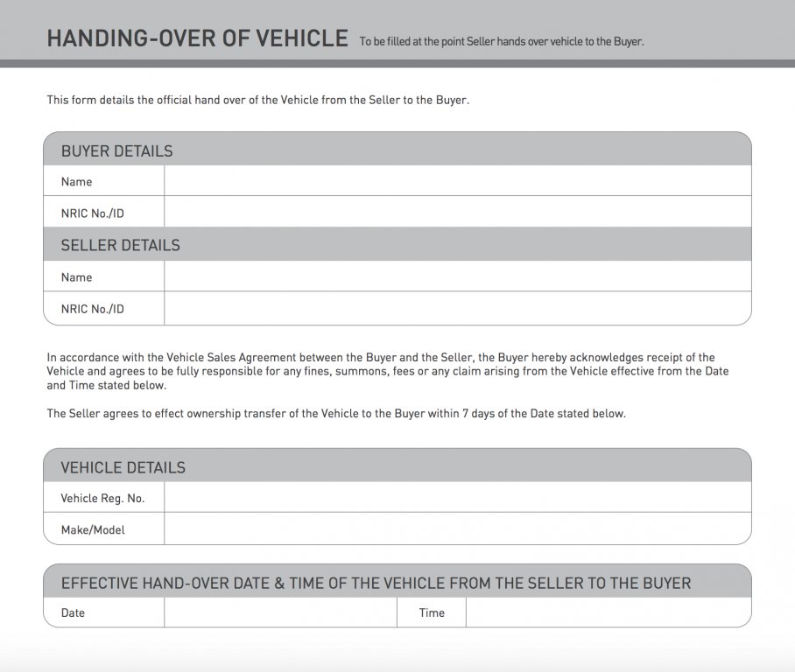Click the Time label cell
The image size is (795, 672).
[432, 612]
